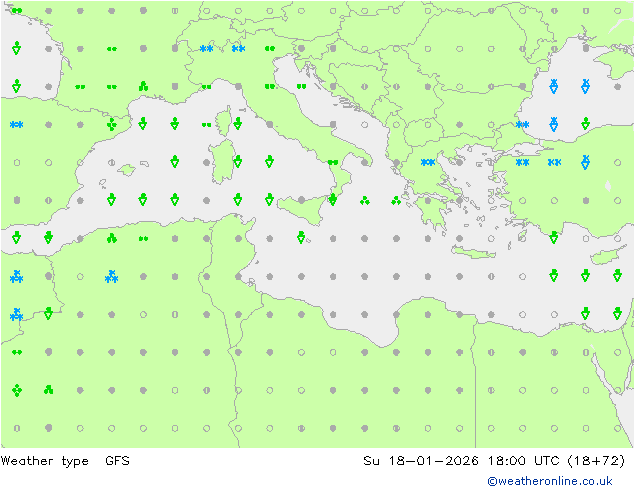This screenshot has height=490, width=634.
Task: Click the green shower symbol at Sicily's northeast tip
Action: pyautogui.click(x=332, y=199)
